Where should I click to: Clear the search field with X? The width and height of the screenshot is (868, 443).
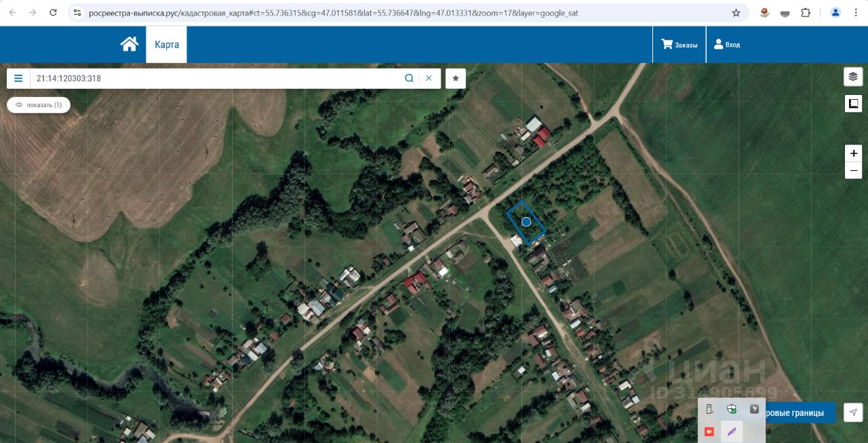[429, 79]
